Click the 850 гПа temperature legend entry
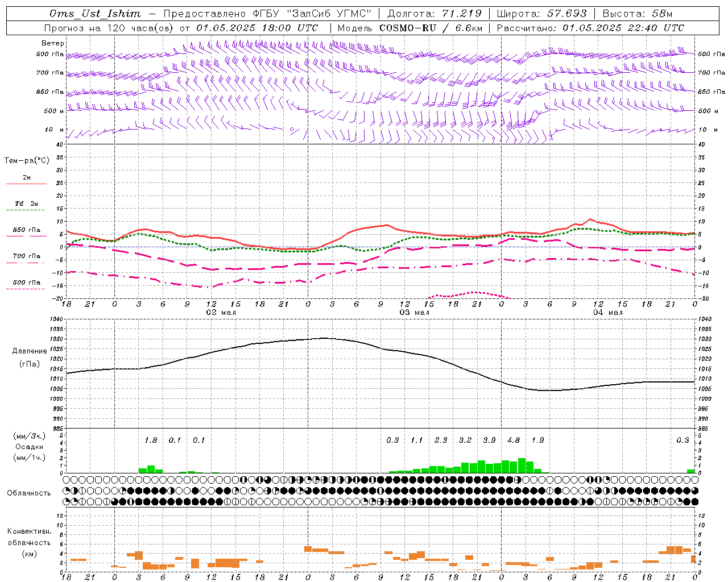The width and height of the screenshot is (728, 582). coord(27,230)
